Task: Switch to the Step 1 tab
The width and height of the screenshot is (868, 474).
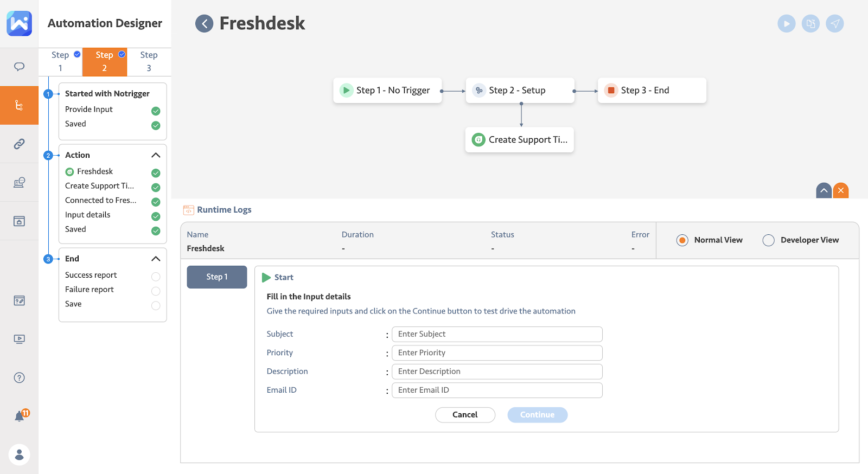Action: tap(60, 62)
